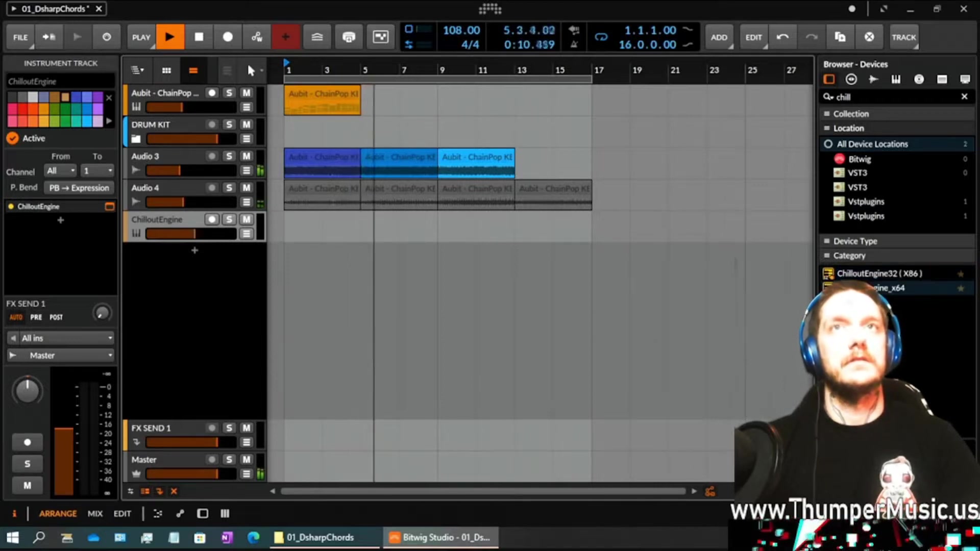Expand the Collection filter section

pyautogui.click(x=897, y=114)
